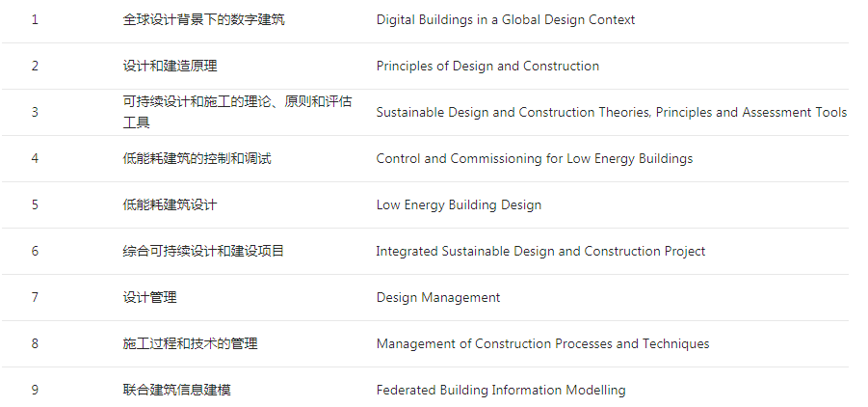Select the '可持续设计和施工的理论、原则和评估工具' cell
Image resolution: width=868 pixels, height=407 pixels.
coord(237,112)
